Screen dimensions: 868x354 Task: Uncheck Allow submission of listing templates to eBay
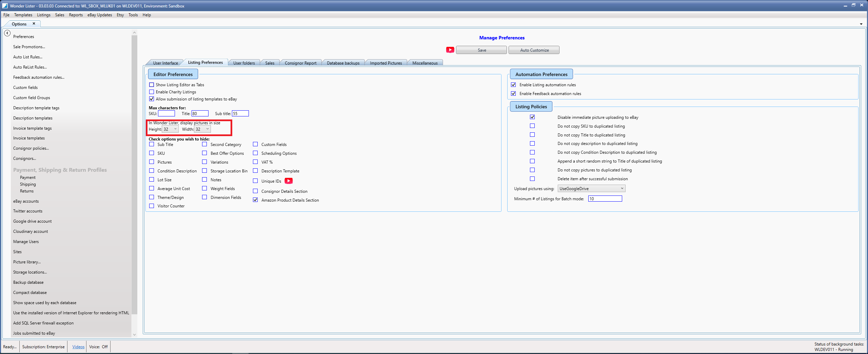click(152, 99)
